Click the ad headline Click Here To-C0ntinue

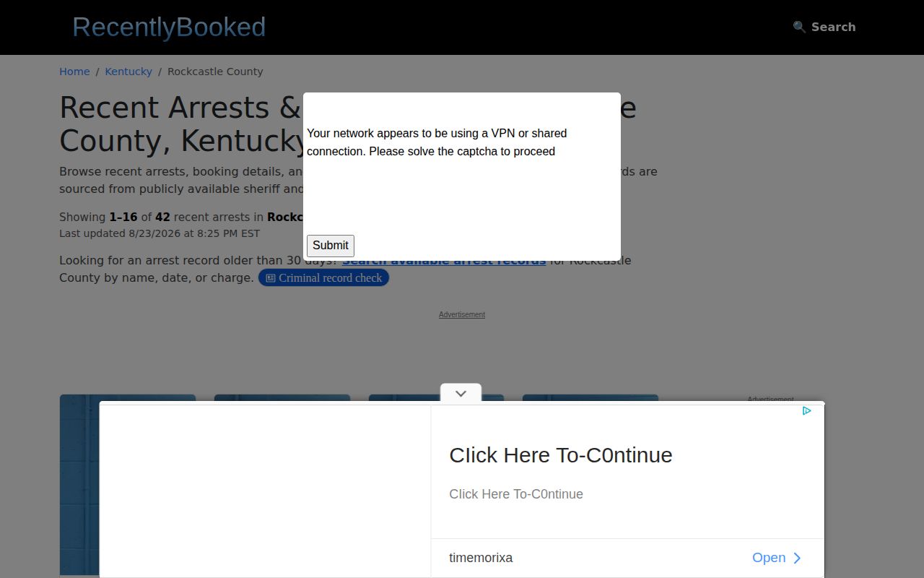[x=561, y=454]
